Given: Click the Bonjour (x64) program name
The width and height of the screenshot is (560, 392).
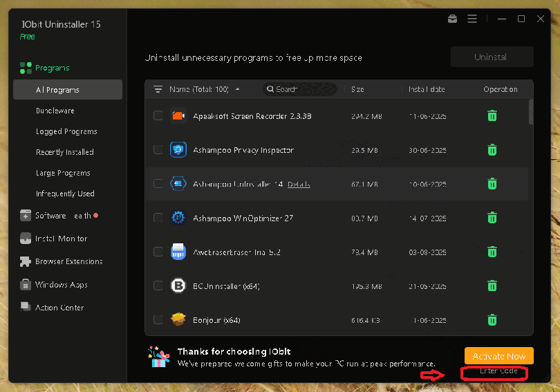Looking at the screenshot, I should click(216, 320).
